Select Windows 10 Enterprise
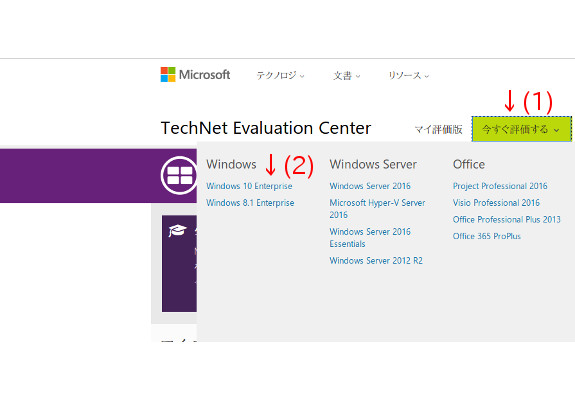575x400 pixels. pyautogui.click(x=249, y=186)
